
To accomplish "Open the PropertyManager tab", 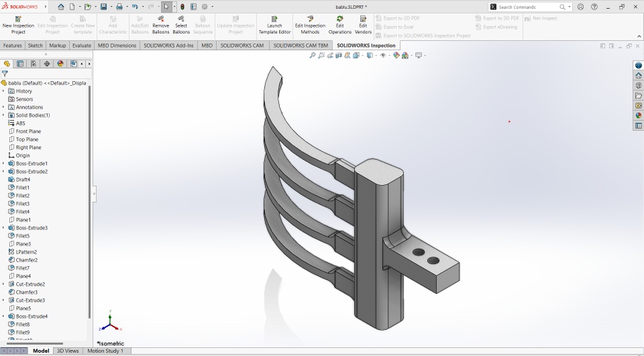I will pos(19,64).
